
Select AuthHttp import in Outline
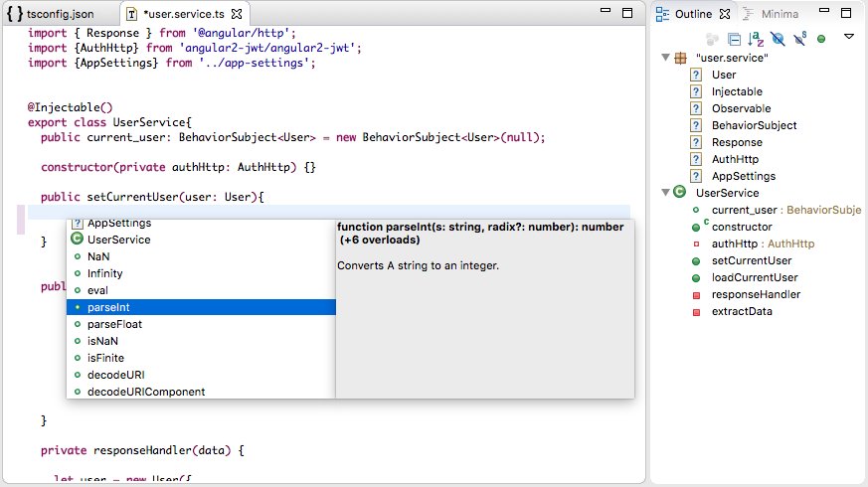tap(735, 159)
